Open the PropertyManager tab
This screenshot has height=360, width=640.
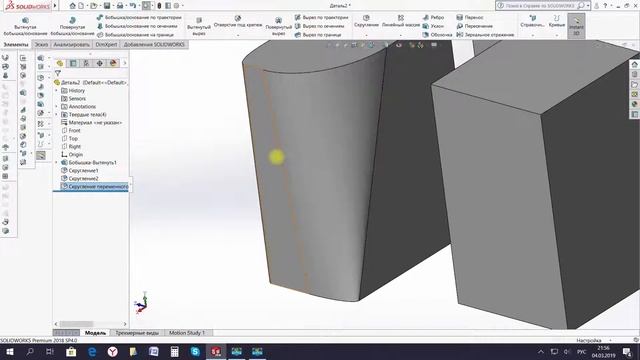[x=73, y=63]
